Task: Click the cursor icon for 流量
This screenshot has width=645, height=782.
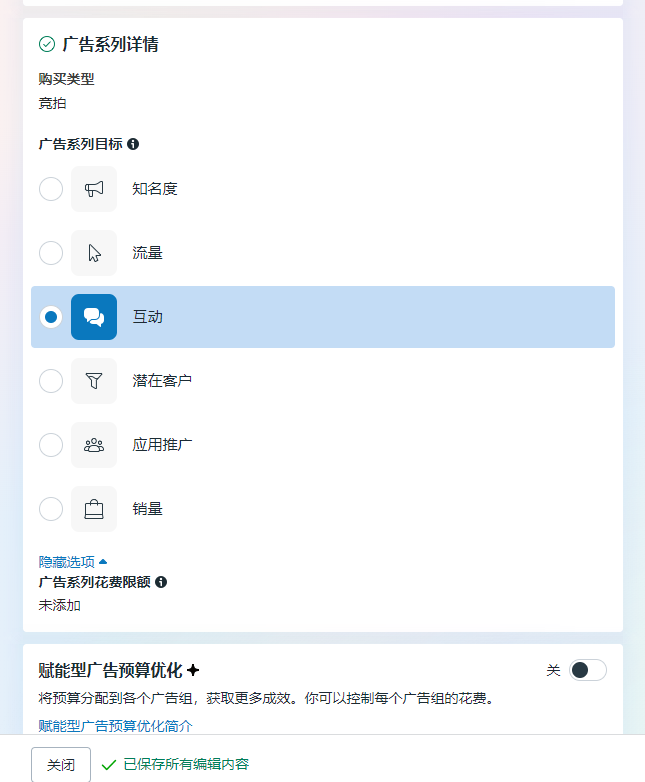Action: (94, 253)
